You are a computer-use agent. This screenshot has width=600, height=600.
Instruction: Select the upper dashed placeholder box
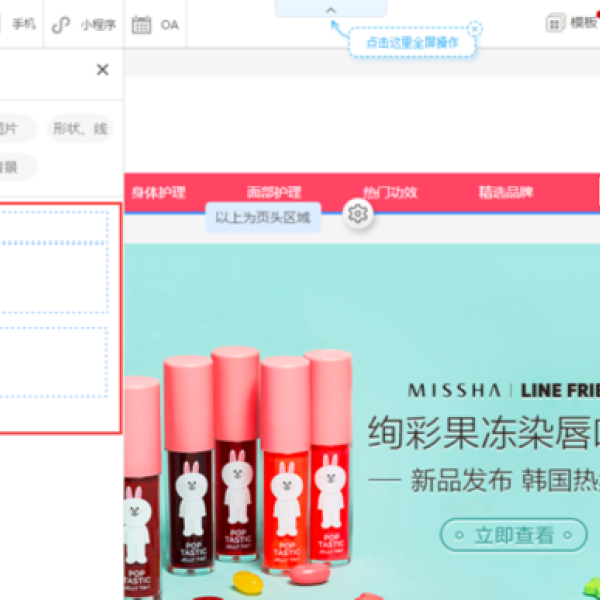click(53, 262)
